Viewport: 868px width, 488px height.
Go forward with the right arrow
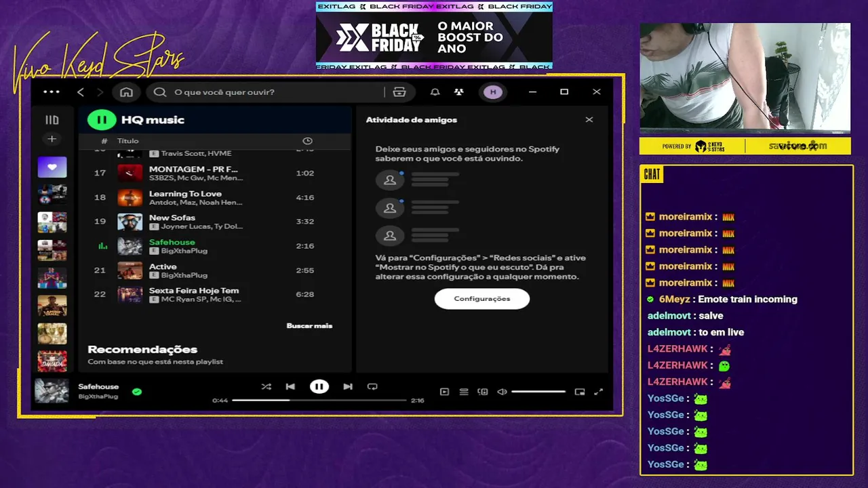click(100, 92)
